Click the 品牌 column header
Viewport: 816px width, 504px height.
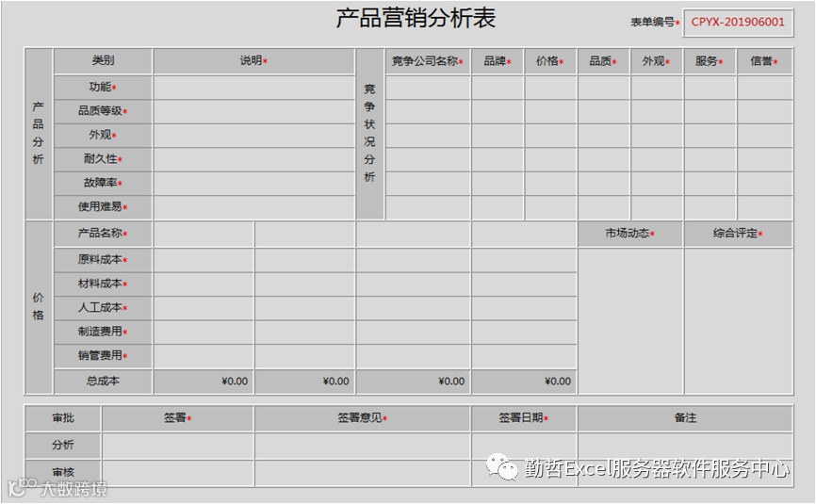point(498,61)
